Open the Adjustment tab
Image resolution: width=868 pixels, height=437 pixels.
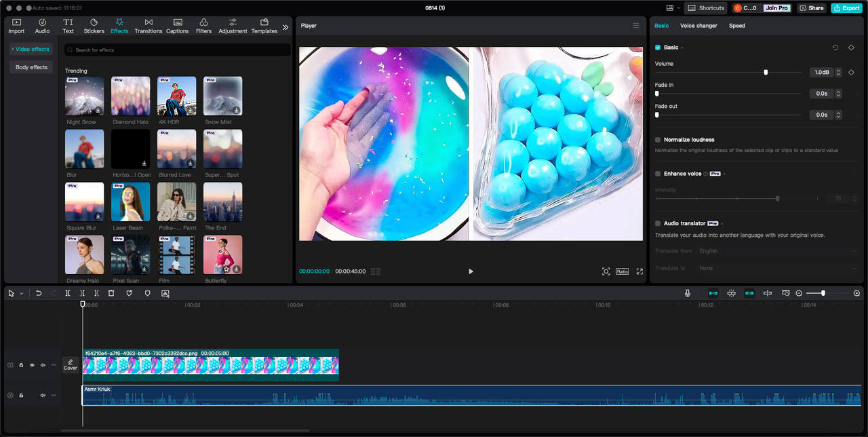[233, 26]
